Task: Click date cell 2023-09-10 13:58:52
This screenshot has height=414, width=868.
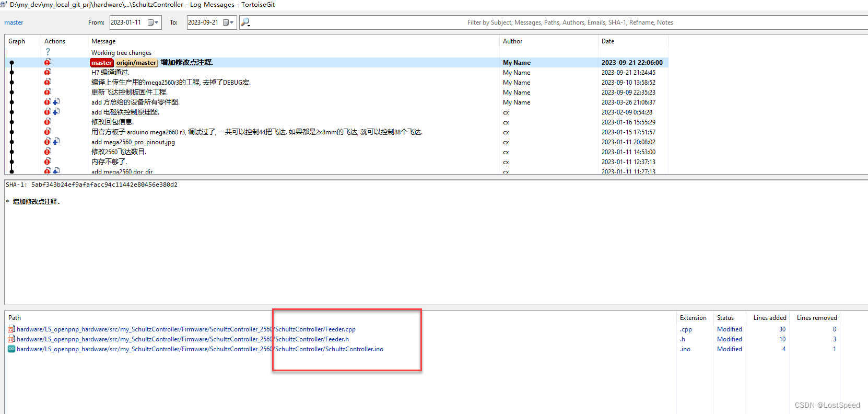Action: (x=628, y=83)
